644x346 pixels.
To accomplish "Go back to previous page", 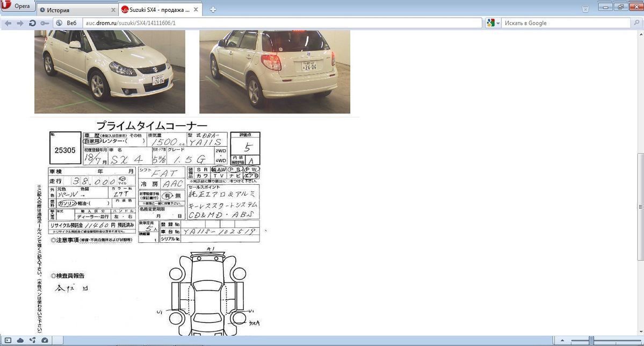I will tap(8, 23).
